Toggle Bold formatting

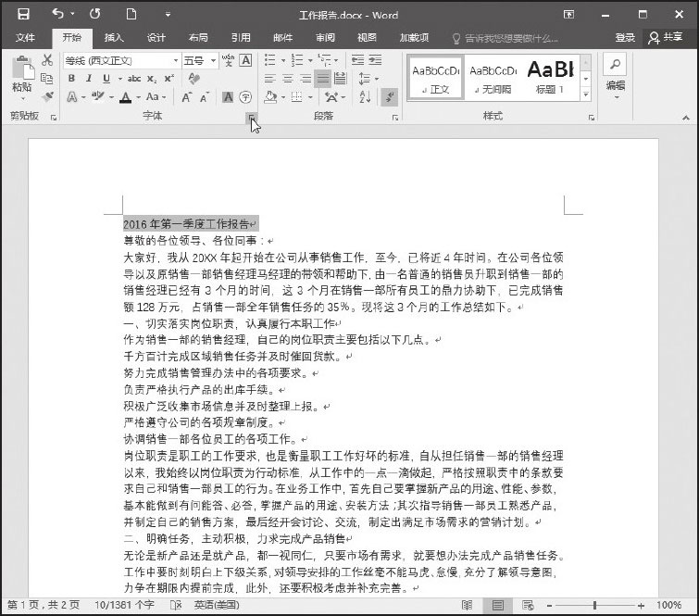(71, 79)
